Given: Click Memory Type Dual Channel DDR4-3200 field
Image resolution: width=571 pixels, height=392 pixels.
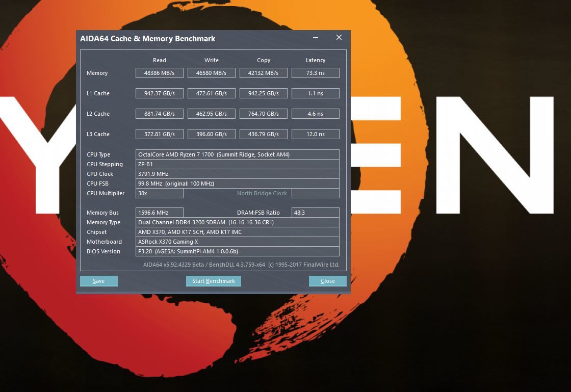Looking at the screenshot, I should [x=238, y=222].
